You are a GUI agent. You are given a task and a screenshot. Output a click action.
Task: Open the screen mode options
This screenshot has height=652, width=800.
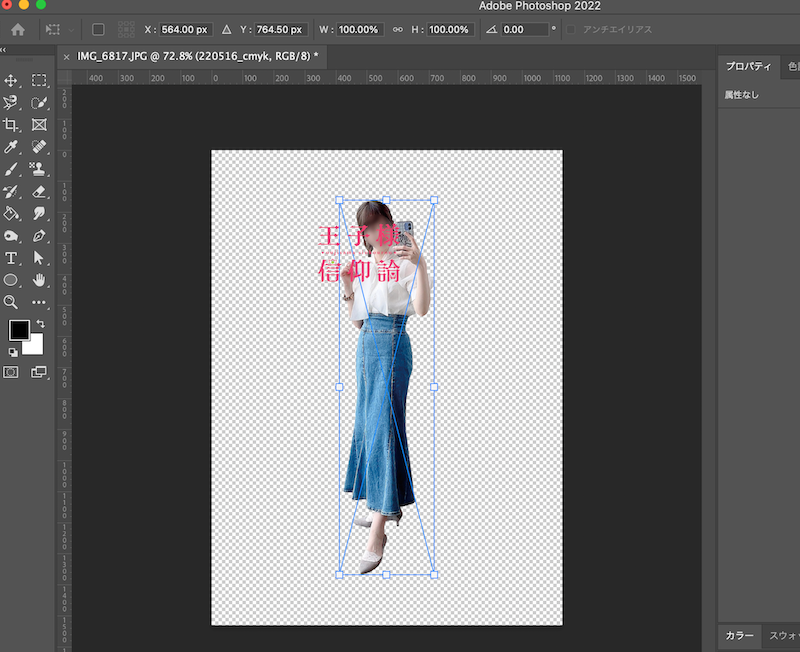tap(39, 372)
